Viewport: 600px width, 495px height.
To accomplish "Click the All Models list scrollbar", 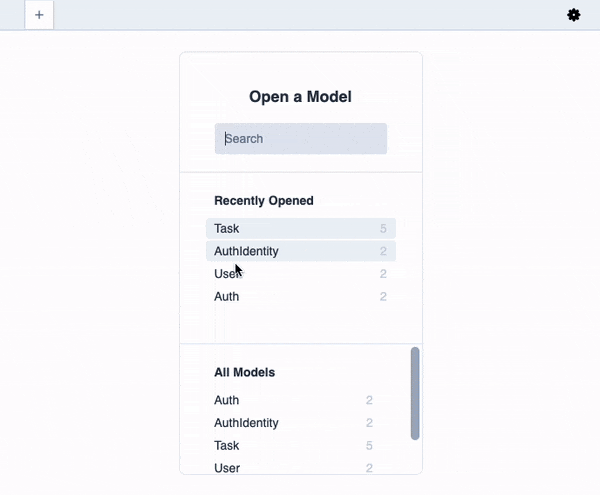I will [x=415, y=393].
